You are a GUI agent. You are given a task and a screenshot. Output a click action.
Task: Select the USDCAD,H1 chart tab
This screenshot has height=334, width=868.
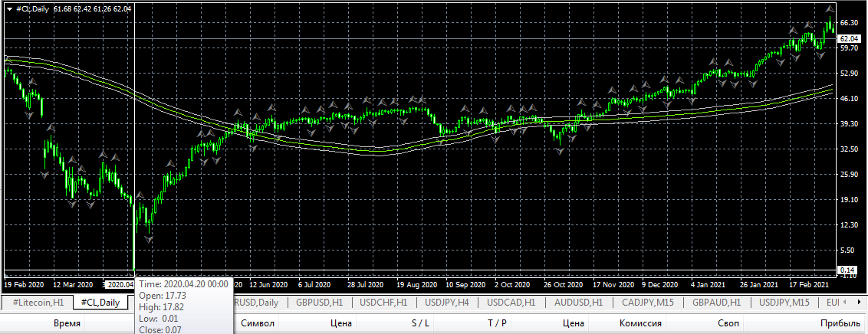(x=511, y=303)
